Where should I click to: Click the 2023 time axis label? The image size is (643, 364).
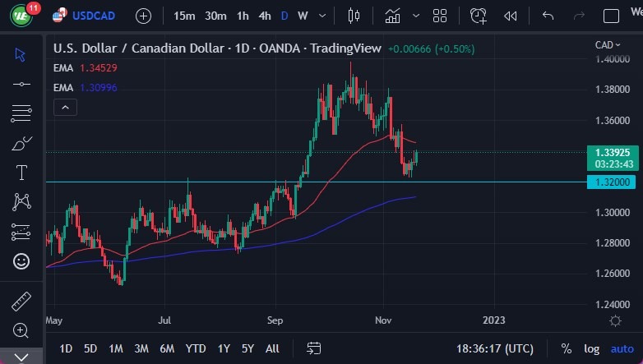tap(493, 320)
